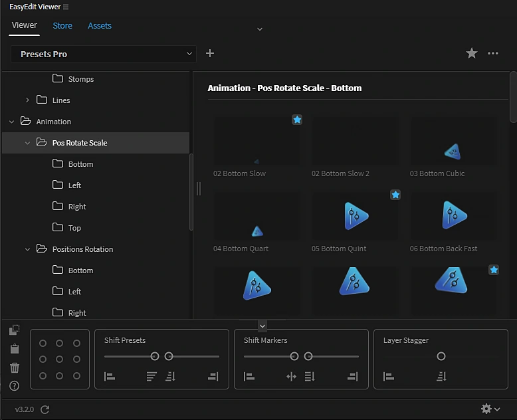Image resolution: width=517 pixels, height=420 pixels.
Task: Click the left Shift Presets slider handle
Action: pos(155,356)
